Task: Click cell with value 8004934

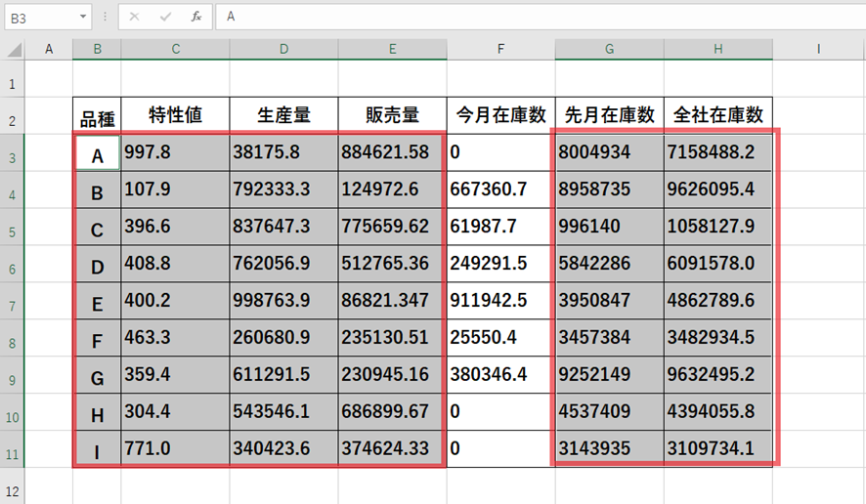Action: 609,153
